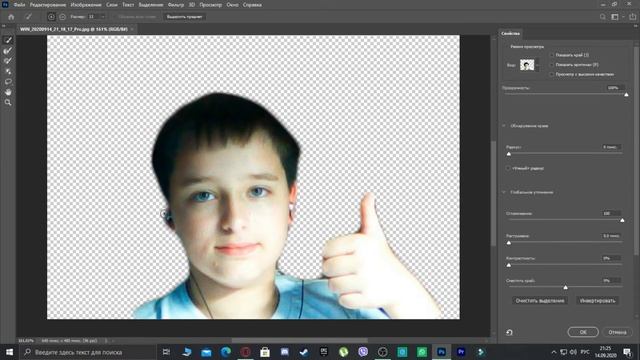Open the Редактирование menu
The height and width of the screenshot is (360, 640).
[48, 5]
